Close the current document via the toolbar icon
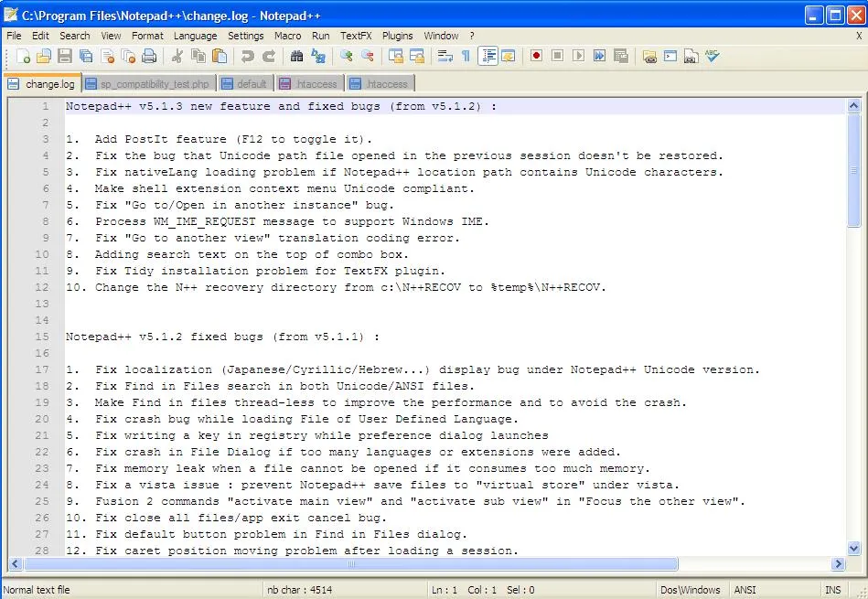 point(107,56)
